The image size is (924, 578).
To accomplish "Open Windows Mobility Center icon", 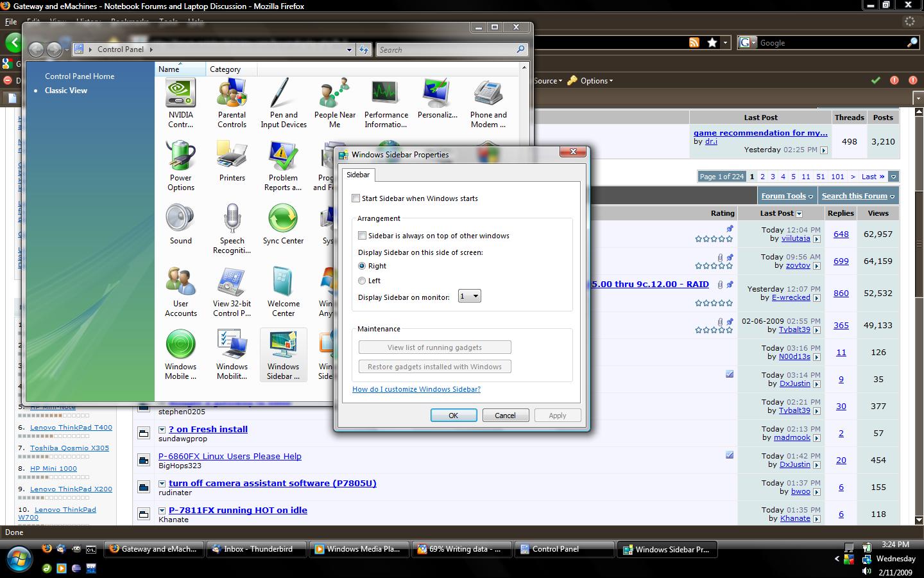I will pos(232,355).
